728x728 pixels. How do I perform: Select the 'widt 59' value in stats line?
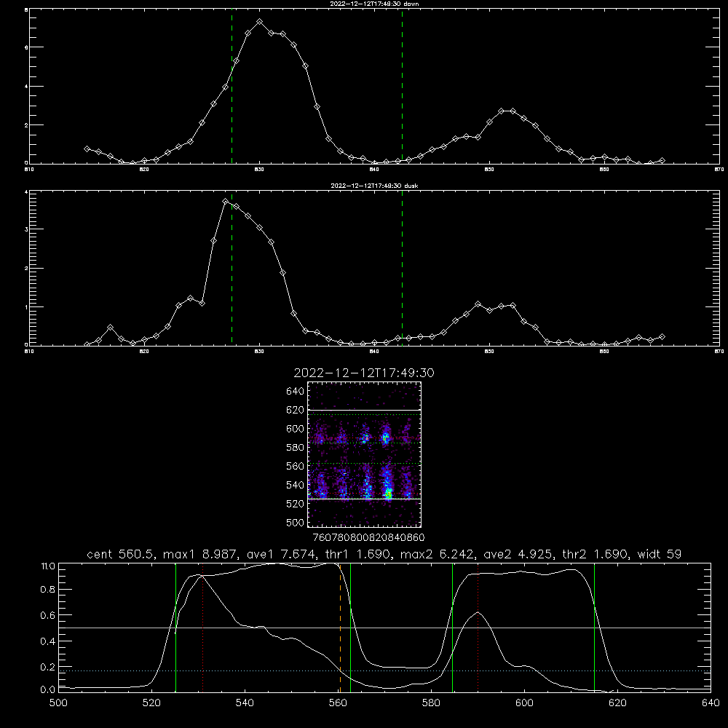coord(660,554)
